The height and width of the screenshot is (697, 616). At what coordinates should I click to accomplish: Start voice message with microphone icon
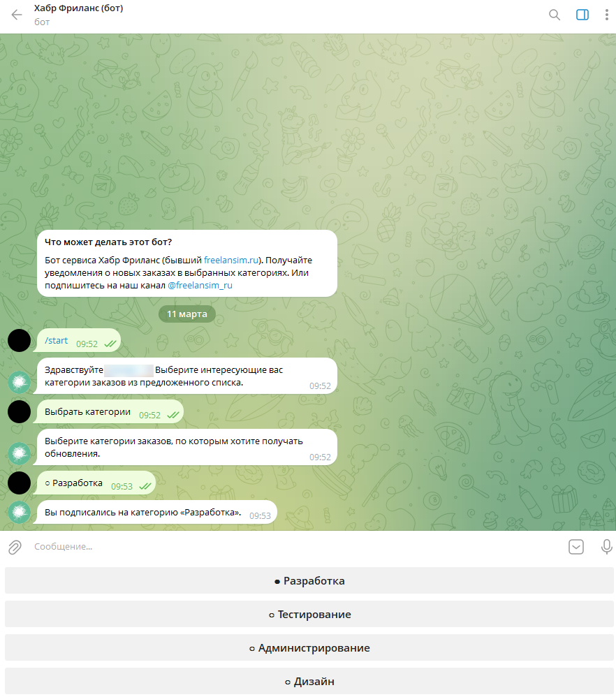tap(607, 547)
